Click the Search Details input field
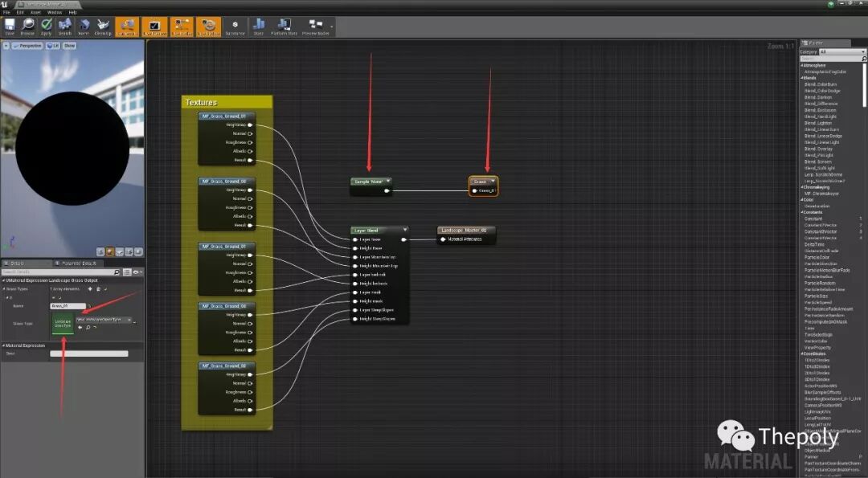This screenshot has height=478, width=868. pos(61,272)
